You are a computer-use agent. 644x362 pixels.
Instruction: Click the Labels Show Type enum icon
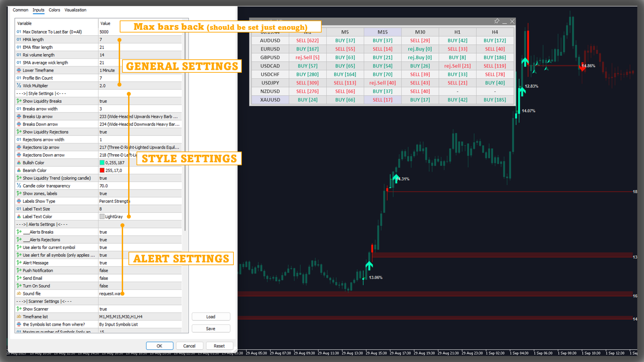tap(19, 201)
